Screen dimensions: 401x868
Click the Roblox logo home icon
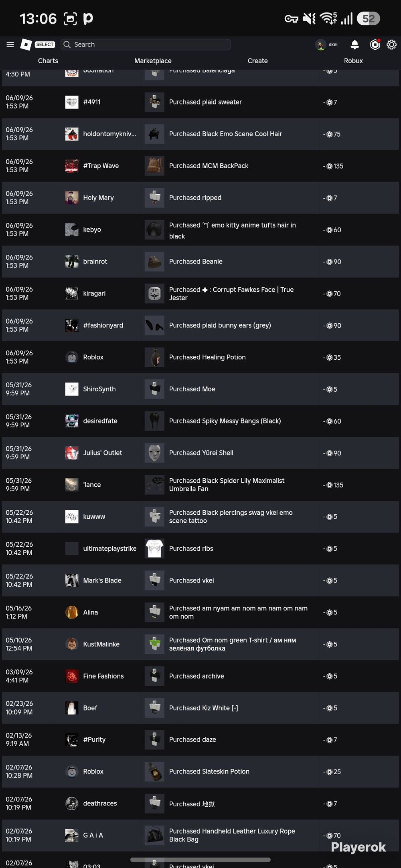coord(26,44)
